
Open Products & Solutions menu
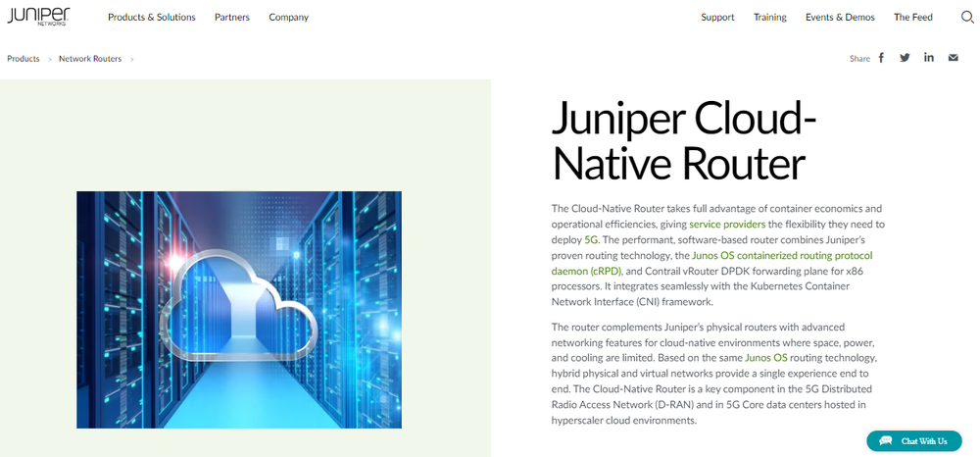click(152, 18)
